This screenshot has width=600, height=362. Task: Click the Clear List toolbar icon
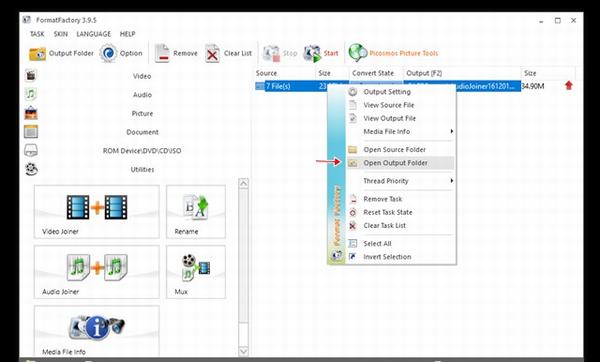[212, 54]
